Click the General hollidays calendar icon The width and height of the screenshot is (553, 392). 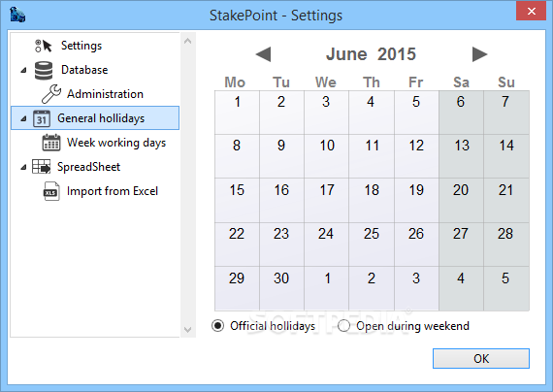pos(42,118)
